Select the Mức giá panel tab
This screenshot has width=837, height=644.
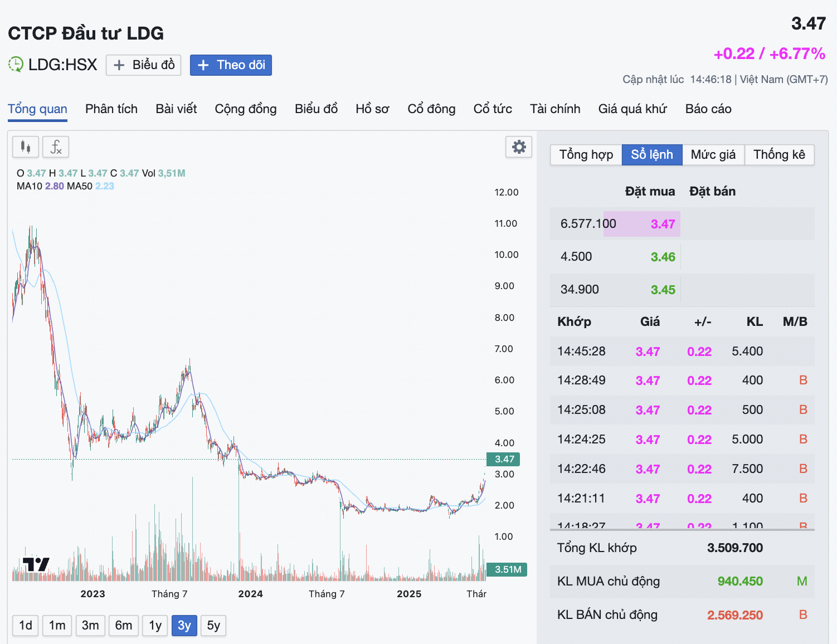[x=713, y=155]
